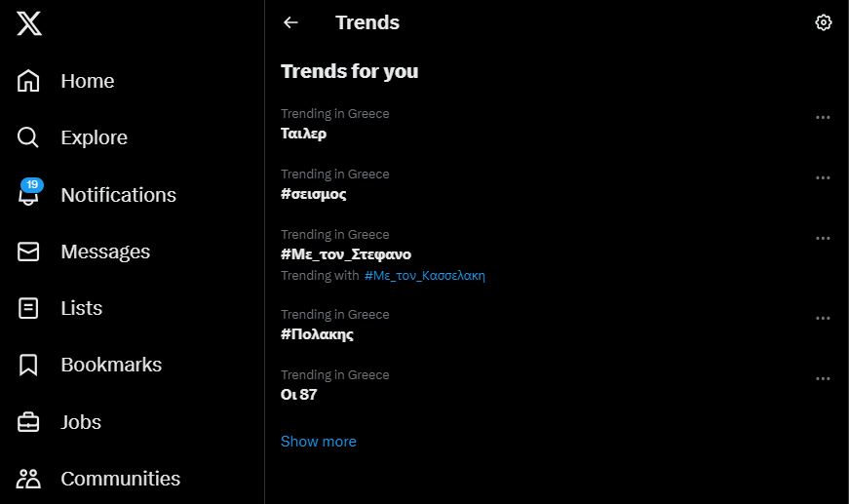Go back using the left arrow
Viewport: 849px width, 504px height.
point(290,22)
